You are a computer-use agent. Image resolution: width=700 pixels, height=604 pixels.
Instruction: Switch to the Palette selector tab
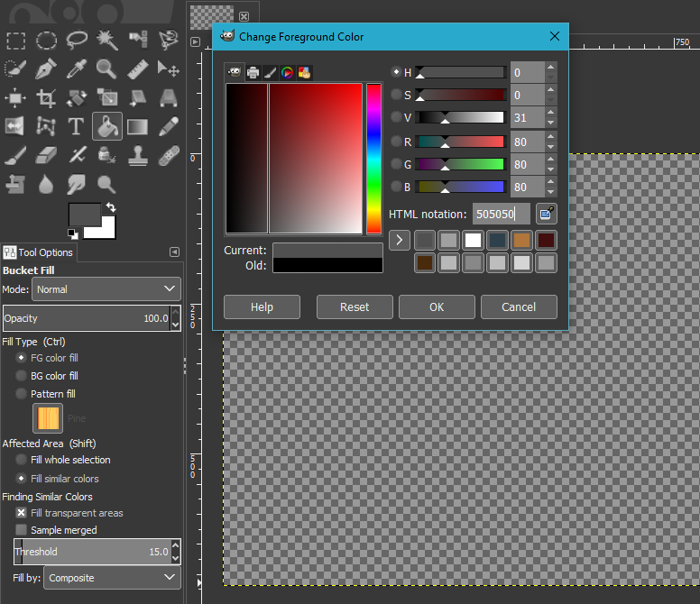pos(305,72)
